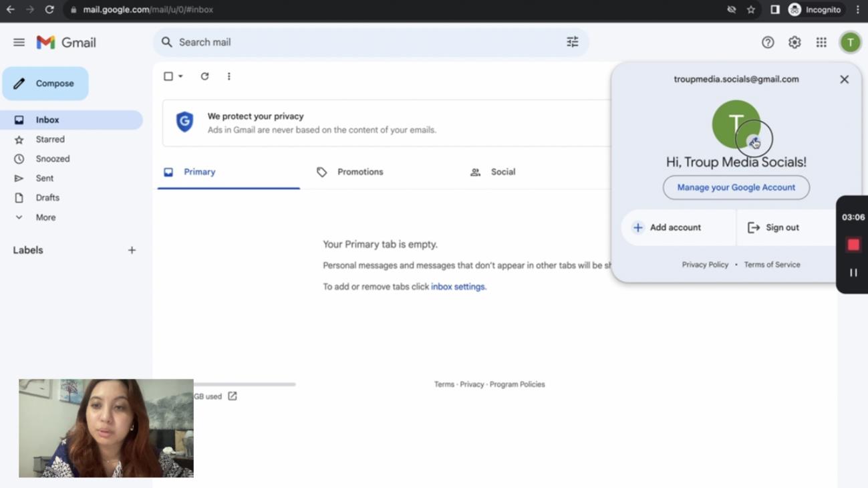
Task: Open the Settings gear icon
Action: [x=794, y=42]
